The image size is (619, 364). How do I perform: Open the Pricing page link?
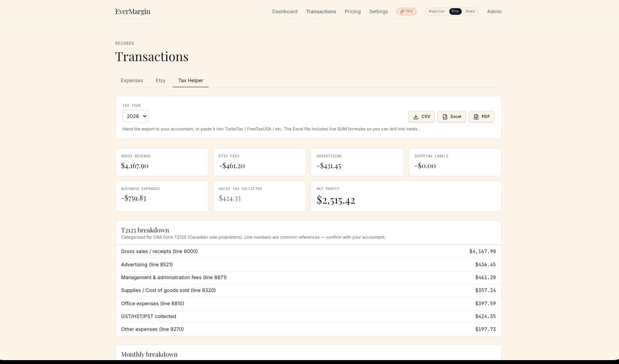pyautogui.click(x=352, y=12)
